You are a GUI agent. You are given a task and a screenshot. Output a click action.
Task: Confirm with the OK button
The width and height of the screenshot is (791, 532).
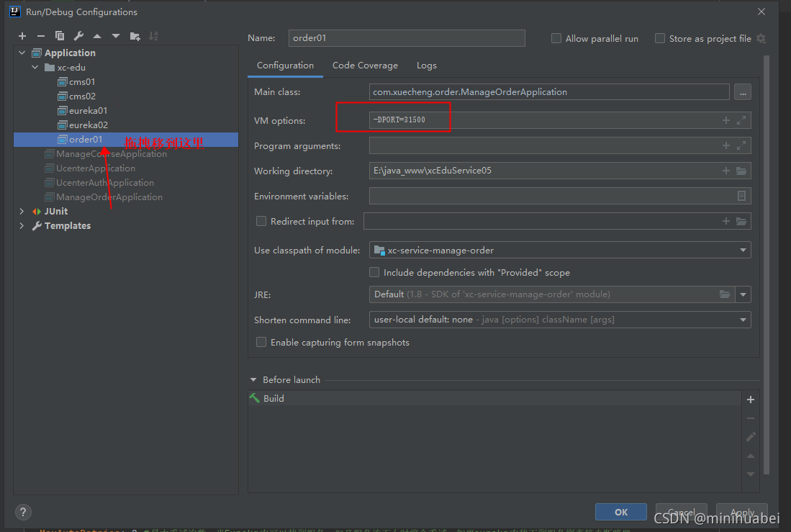(621, 512)
